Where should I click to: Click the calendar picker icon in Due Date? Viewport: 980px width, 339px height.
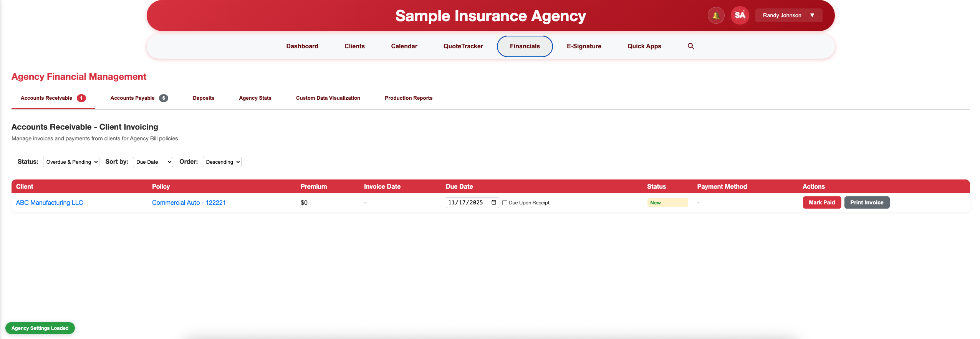coord(494,202)
